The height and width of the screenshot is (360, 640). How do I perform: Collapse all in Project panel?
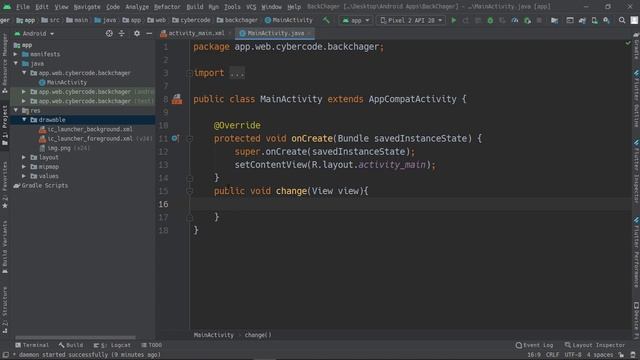[x=122, y=33]
